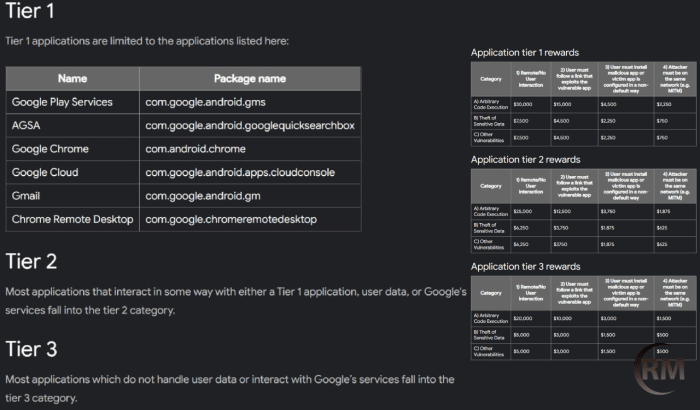Click "Attacker must be on the same network" header, tier 2

(675, 186)
